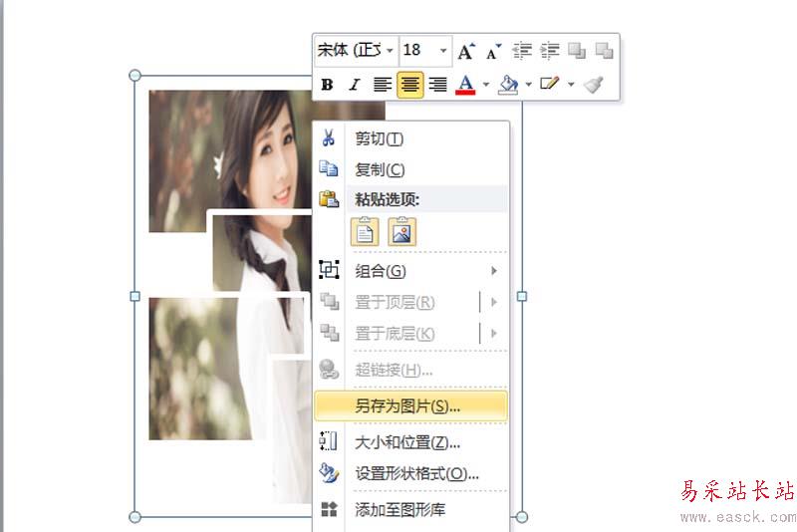Click the add to graphics library icon
This screenshot has height=532, width=797.
[329, 509]
